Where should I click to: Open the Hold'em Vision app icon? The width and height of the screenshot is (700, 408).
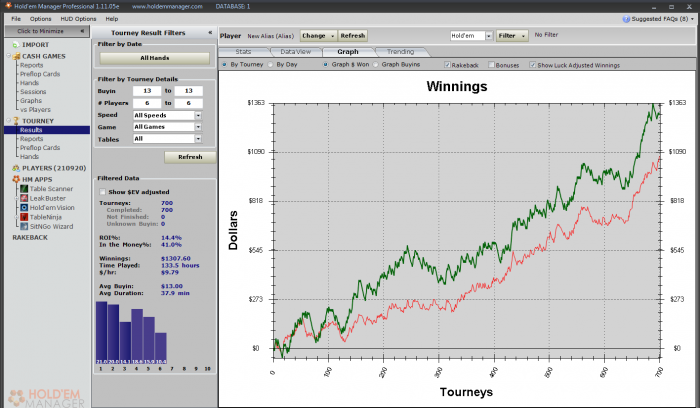pyautogui.click(x=24, y=208)
